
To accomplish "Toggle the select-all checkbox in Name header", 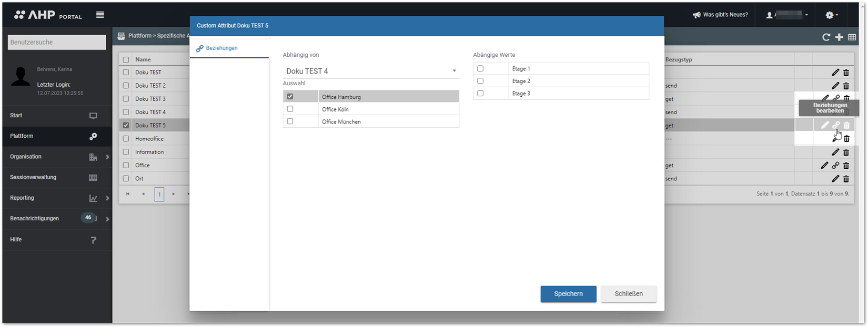I will [126, 59].
